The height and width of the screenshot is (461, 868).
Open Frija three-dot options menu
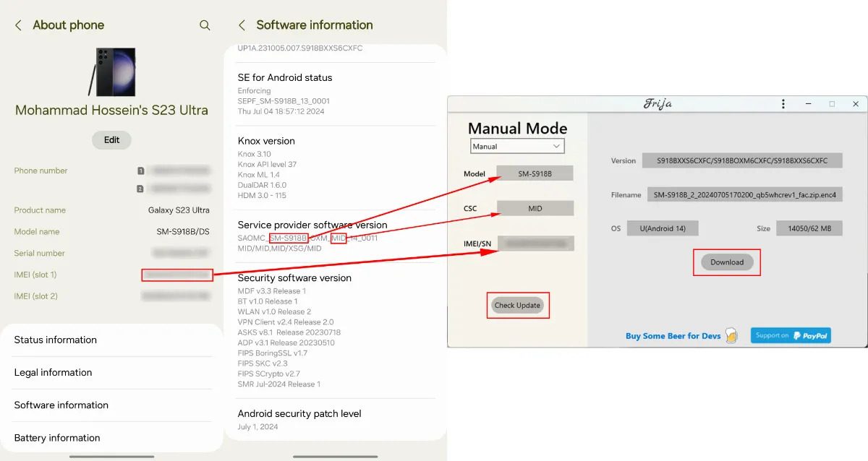tap(783, 104)
